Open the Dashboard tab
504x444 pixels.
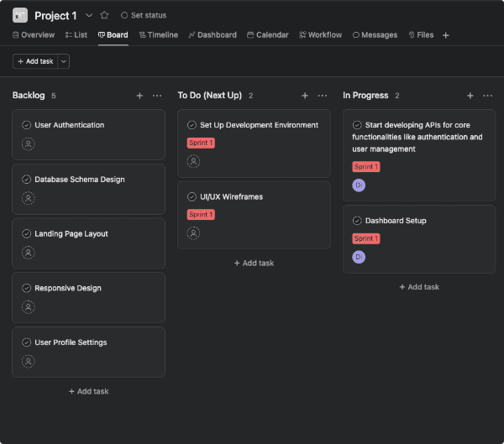click(x=213, y=34)
